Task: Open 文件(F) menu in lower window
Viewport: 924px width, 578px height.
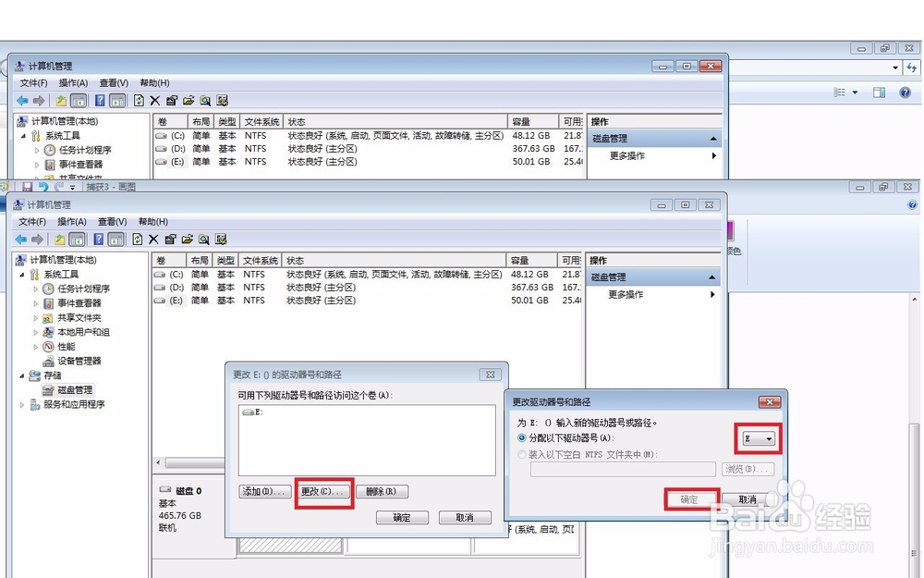Action: pos(32,222)
